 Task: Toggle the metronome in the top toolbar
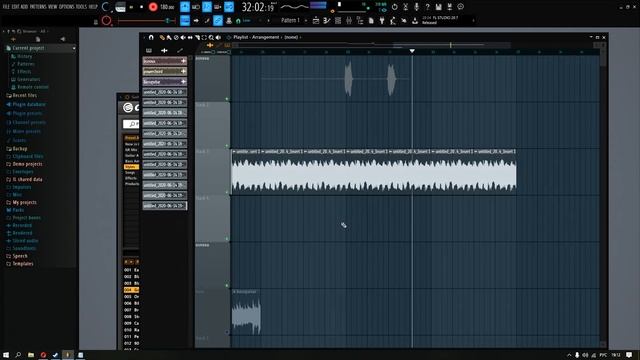[x=185, y=7]
